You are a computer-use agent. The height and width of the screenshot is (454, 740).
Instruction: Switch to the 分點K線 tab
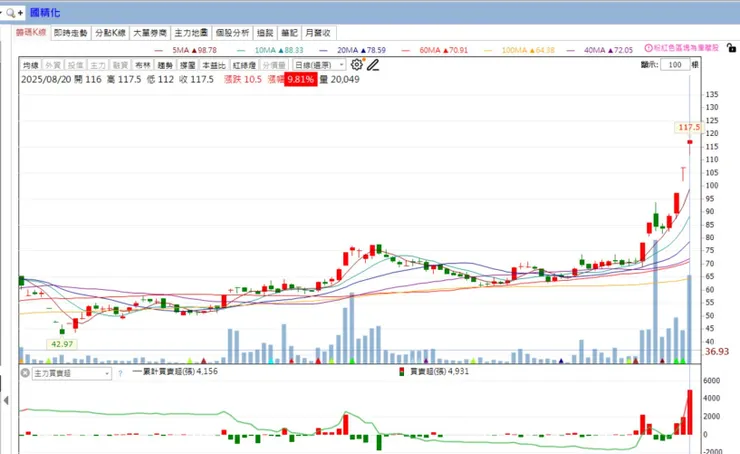[x=110, y=33]
